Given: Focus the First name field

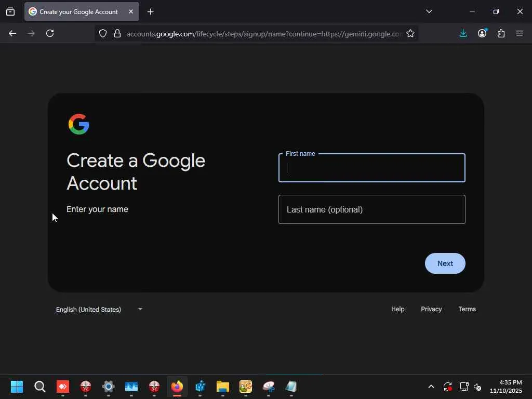Looking at the screenshot, I should pos(372,168).
